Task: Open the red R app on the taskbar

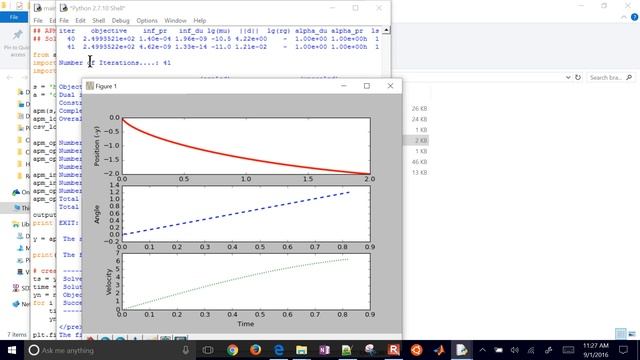Action: pos(393,350)
